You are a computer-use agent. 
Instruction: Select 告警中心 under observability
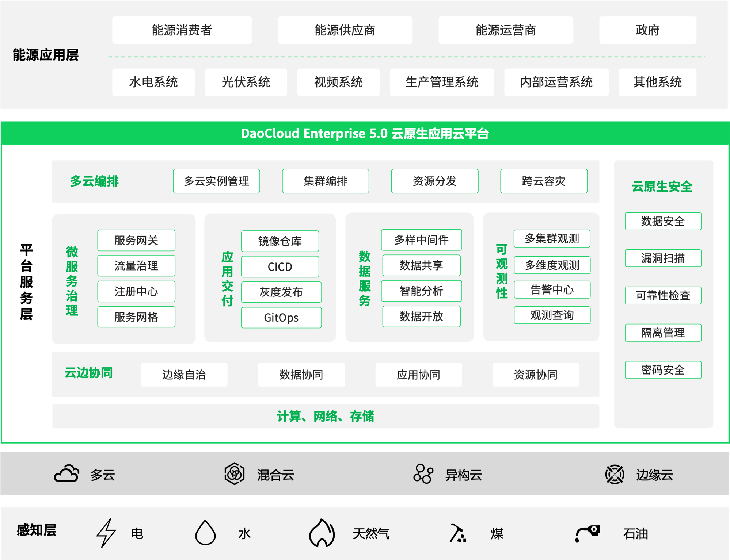(552, 289)
